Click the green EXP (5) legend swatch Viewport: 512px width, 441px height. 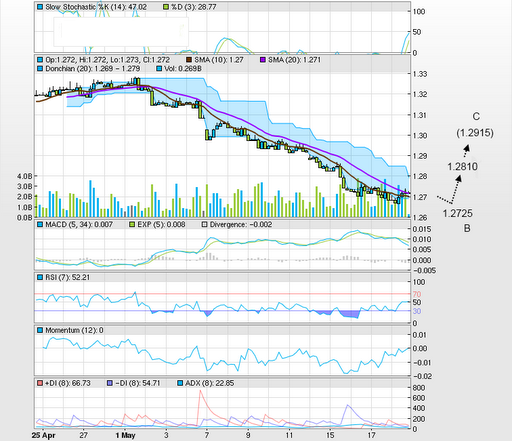pyautogui.click(x=132, y=225)
